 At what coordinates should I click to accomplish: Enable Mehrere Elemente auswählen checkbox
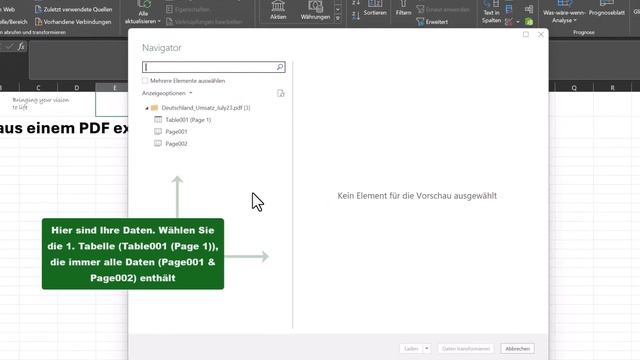click(x=145, y=81)
